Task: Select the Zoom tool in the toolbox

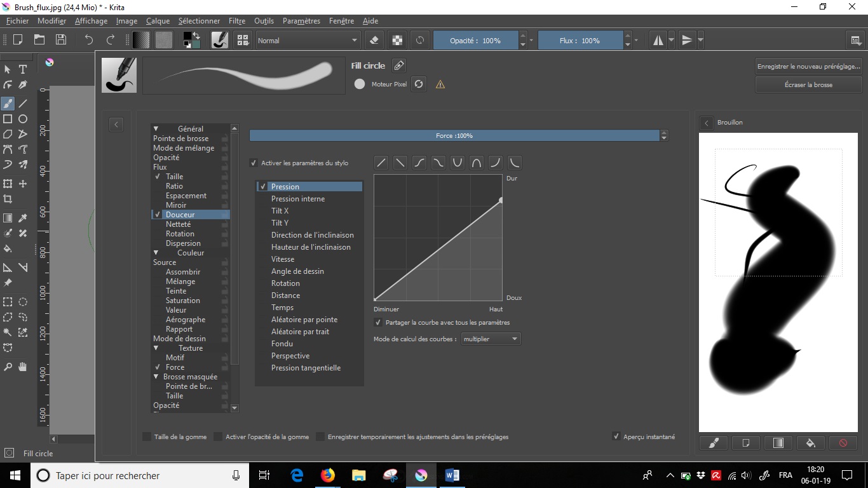Action: click(8, 366)
